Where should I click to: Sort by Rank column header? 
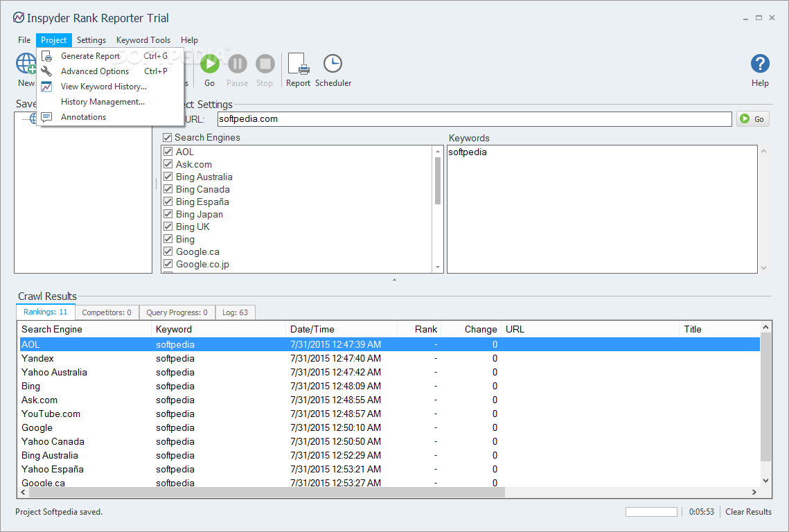(x=418, y=329)
